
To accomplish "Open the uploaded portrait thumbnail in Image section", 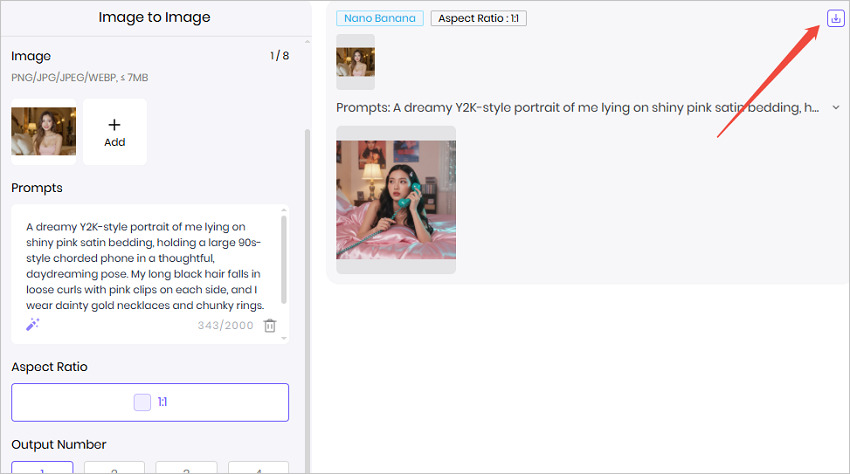I will tap(43, 131).
